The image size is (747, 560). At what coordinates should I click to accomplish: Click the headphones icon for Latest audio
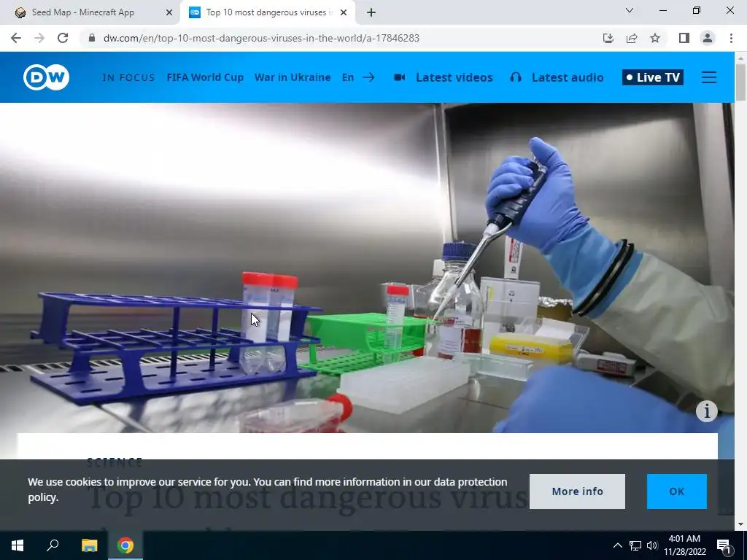(x=516, y=77)
